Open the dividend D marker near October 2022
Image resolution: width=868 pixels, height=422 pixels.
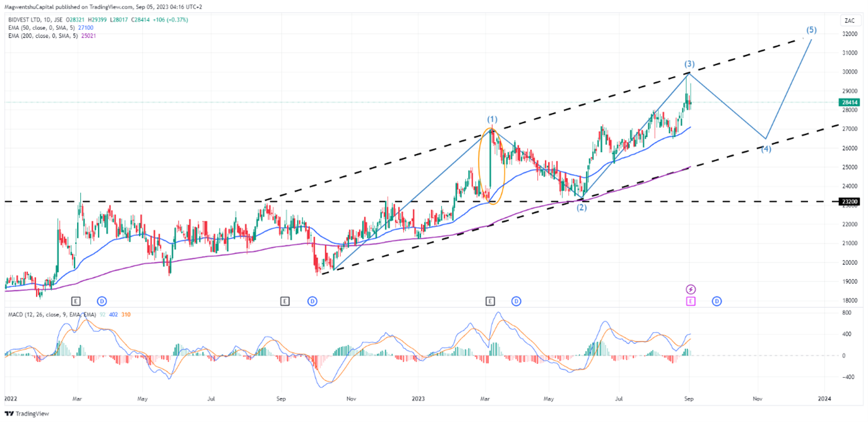click(312, 302)
